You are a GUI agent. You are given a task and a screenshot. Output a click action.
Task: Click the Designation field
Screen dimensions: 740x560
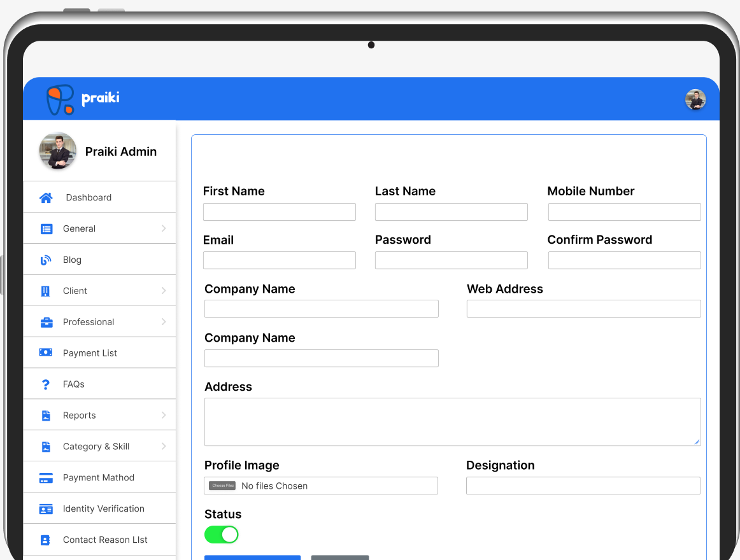pyautogui.click(x=583, y=486)
